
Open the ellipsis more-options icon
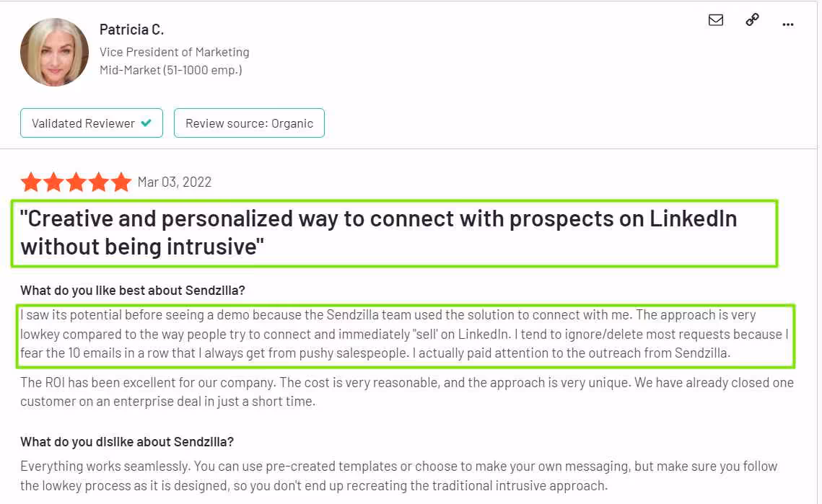point(788,24)
